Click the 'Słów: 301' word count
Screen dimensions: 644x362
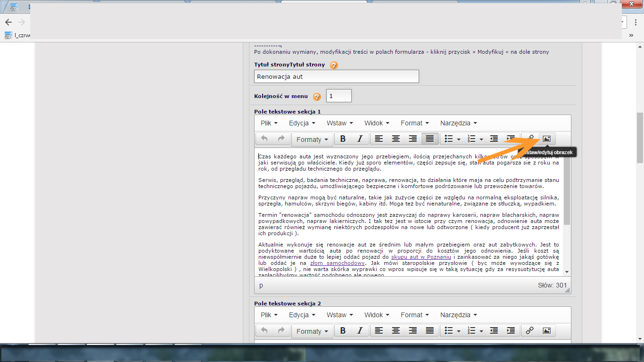point(552,285)
